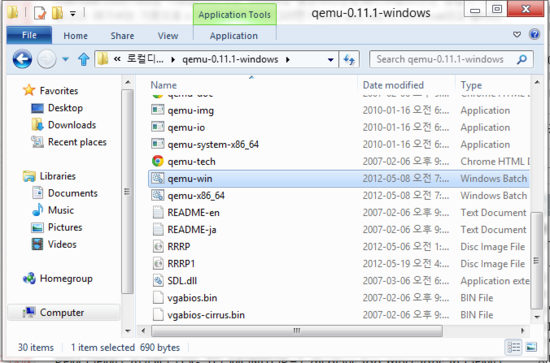This screenshot has width=550, height=363.
Task: Expand hidden breadcrumb path chevron
Action: click(117, 59)
